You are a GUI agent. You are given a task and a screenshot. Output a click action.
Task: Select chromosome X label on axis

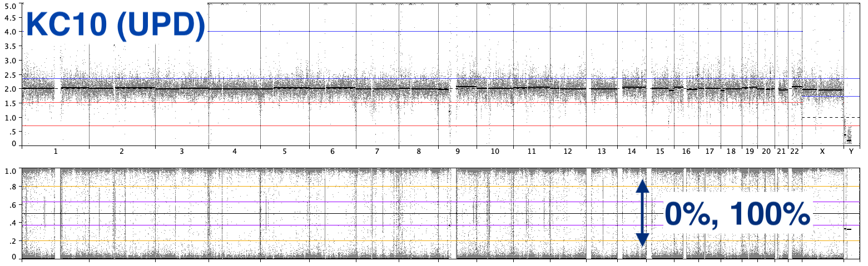coord(822,151)
